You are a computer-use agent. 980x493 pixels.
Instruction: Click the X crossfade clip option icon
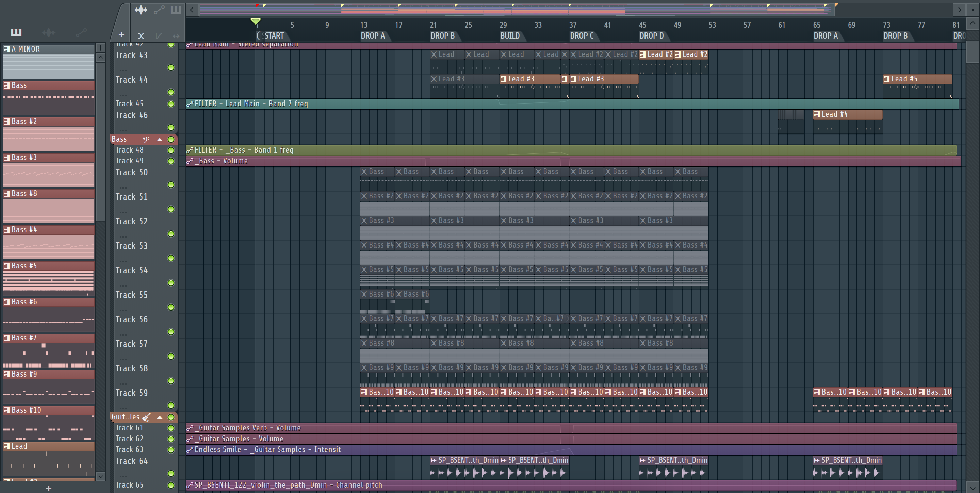[x=141, y=36]
